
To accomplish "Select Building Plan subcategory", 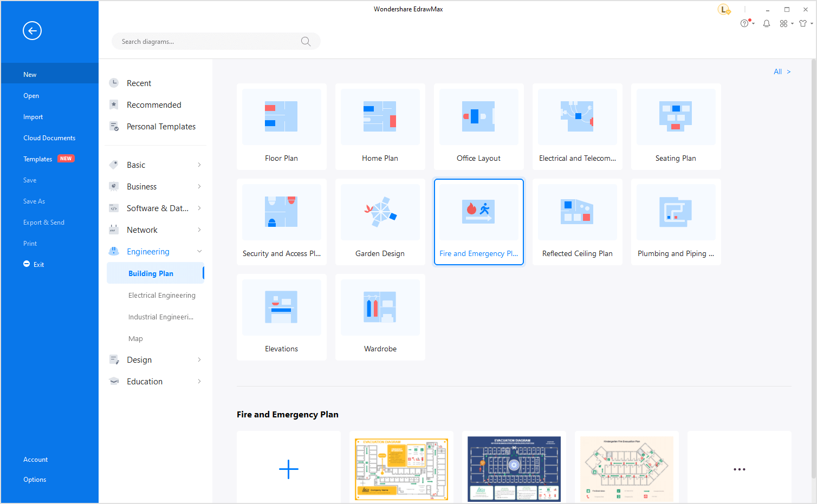I will [x=155, y=273].
